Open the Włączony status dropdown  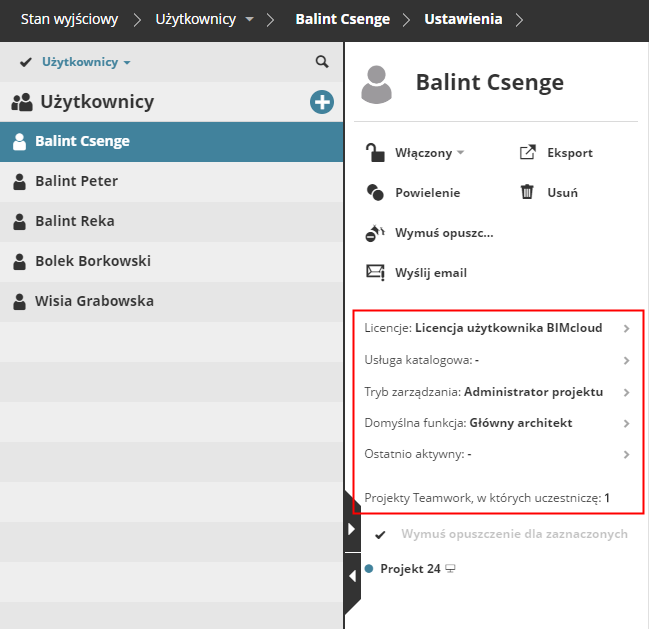pos(460,153)
